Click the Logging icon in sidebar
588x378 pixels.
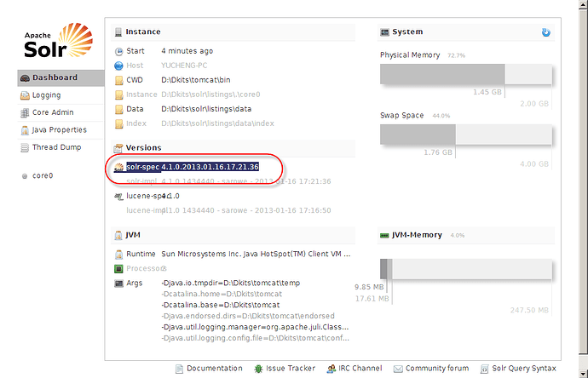(25, 95)
